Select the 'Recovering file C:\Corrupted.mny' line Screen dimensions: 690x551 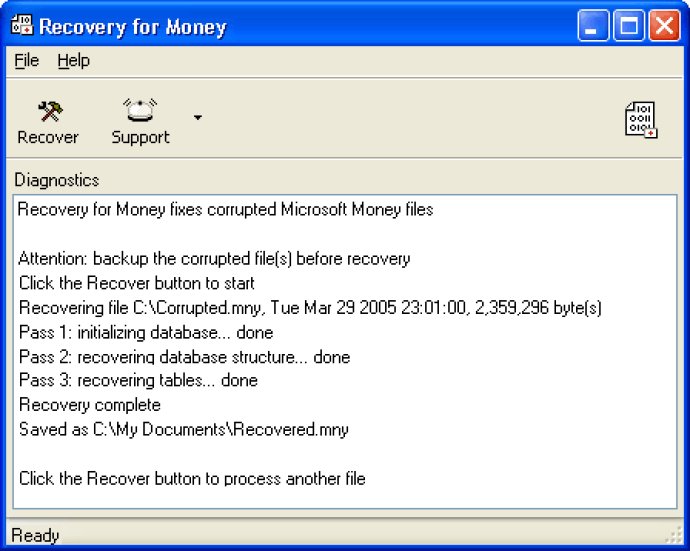(310, 308)
